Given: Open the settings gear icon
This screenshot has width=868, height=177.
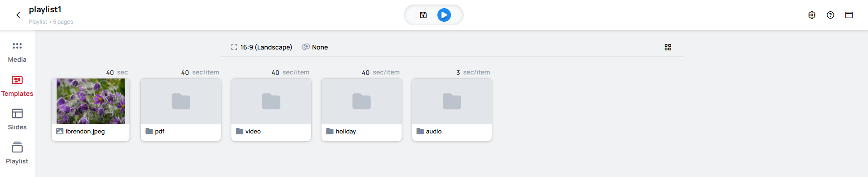Looking at the screenshot, I should (x=812, y=15).
